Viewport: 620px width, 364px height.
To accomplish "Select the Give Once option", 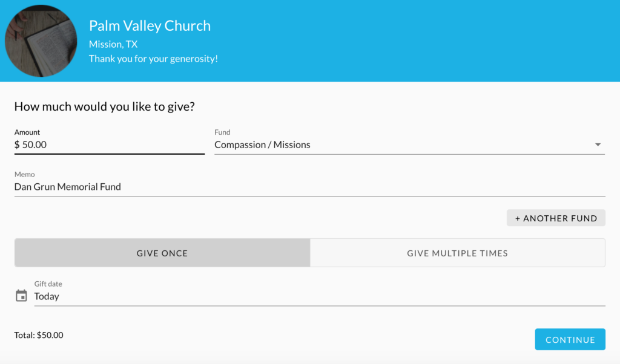I will [x=162, y=253].
